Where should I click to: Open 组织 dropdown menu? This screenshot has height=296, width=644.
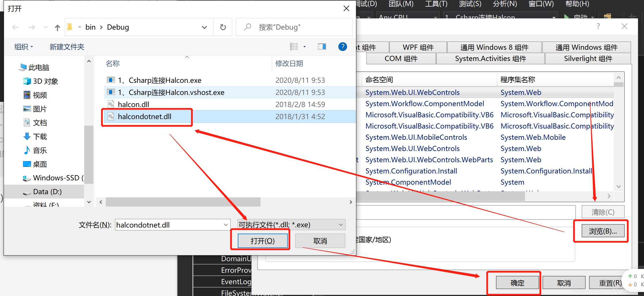24,47
